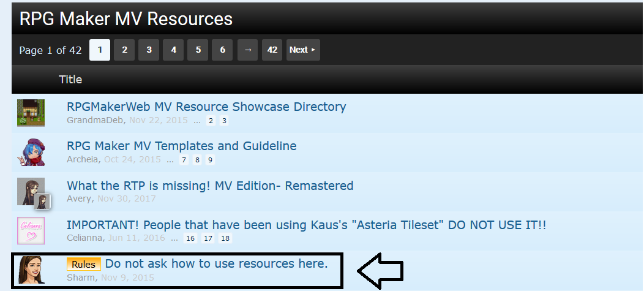Click the Nov 9, 2015 date
This screenshot has height=291, width=644.
click(127, 278)
